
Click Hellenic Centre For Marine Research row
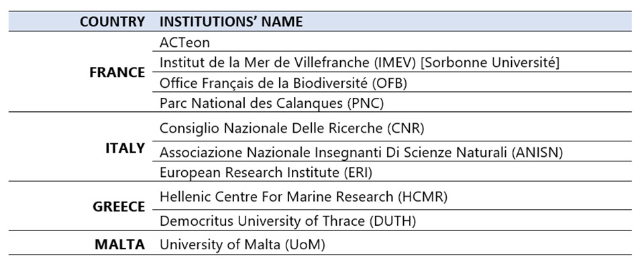(392, 196)
